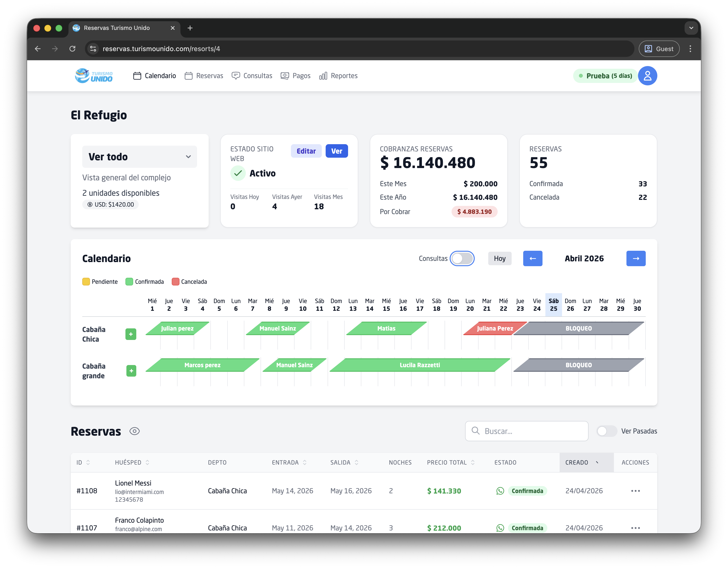Viewport: 728px width, 569px height.
Task: Add booking to Cabaña grande plus icon
Action: point(131,371)
